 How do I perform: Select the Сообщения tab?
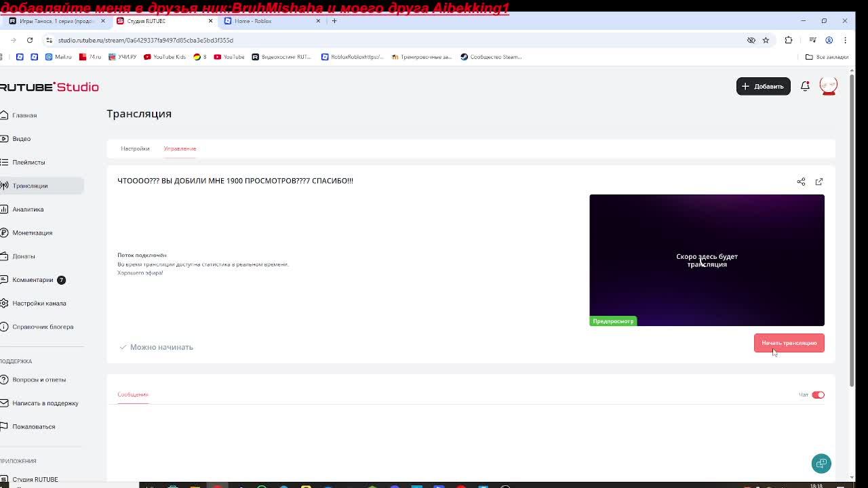click(x=132, y=394)
